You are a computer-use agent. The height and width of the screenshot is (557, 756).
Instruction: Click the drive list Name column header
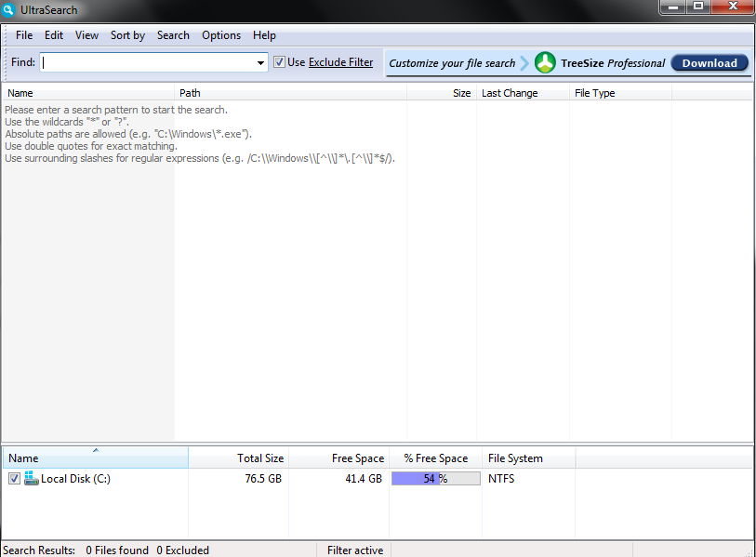pyautogui.click(x=96, y=458)
